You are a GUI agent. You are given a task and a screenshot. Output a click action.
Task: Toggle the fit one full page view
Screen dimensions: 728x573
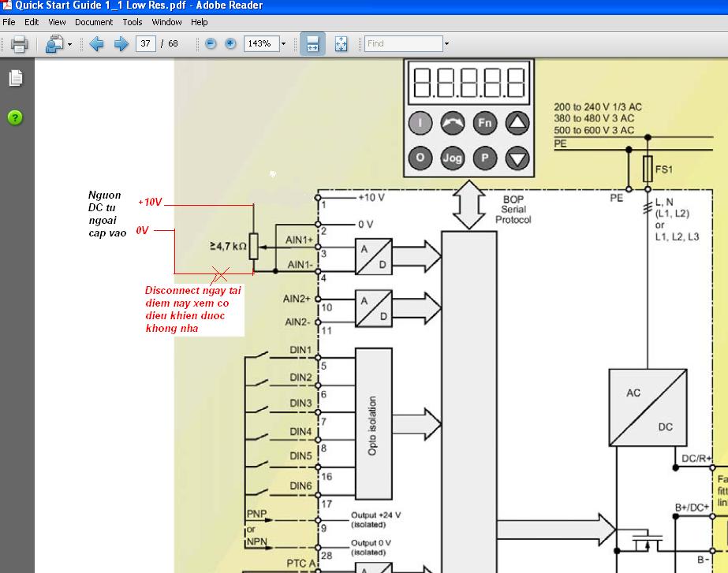coord(341,44)
